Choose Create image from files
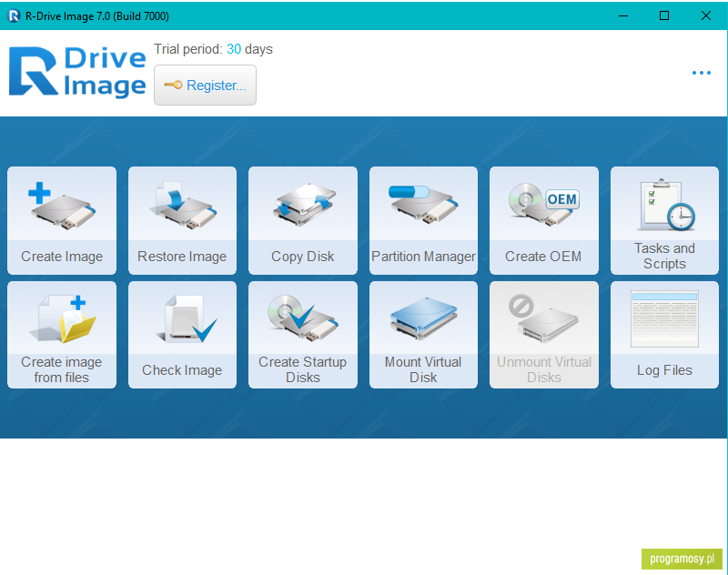This screenshot has height=575, width=728. 62,335
